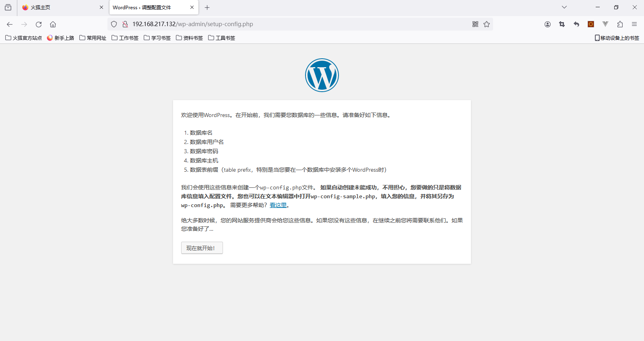The image size is (644, 341).
Task: Minimize the Firefox window
Action: point(598,7)
